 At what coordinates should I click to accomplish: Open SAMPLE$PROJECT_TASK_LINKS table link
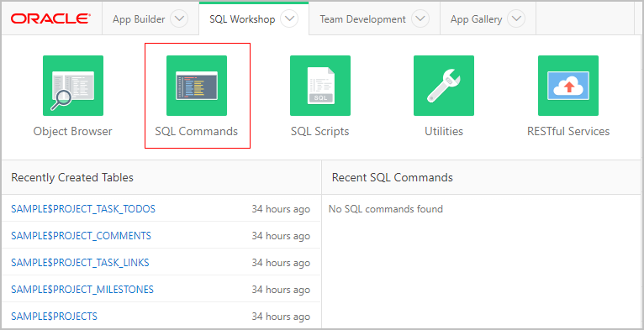tap(80, 263)
